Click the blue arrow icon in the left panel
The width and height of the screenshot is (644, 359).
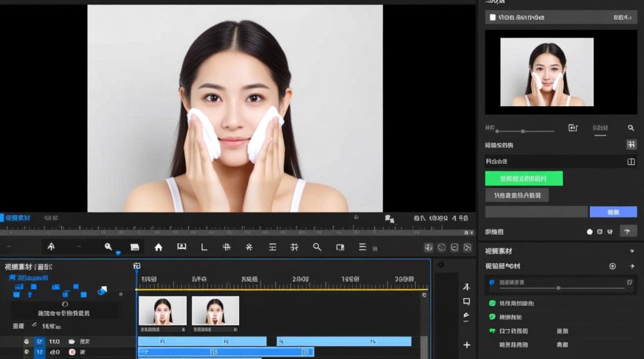pos(103,290)
